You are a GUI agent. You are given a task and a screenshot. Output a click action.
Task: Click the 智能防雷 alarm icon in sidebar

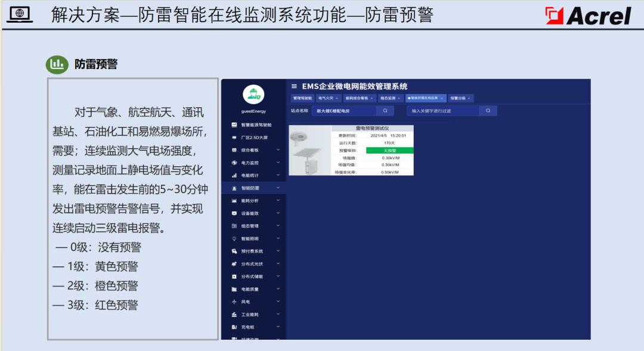[x=234, y=188]
